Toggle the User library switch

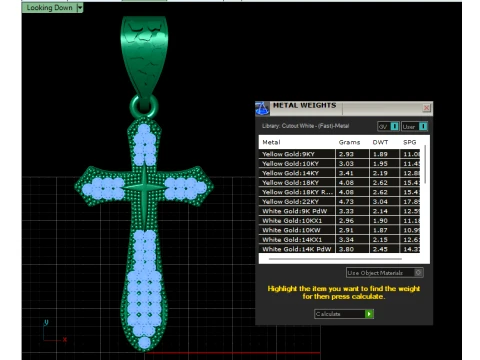414,126
